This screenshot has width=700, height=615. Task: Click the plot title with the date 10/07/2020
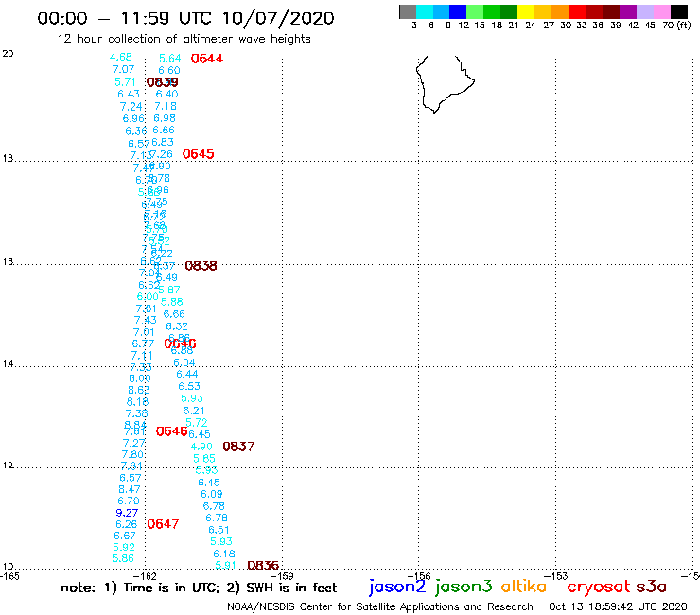185,18
